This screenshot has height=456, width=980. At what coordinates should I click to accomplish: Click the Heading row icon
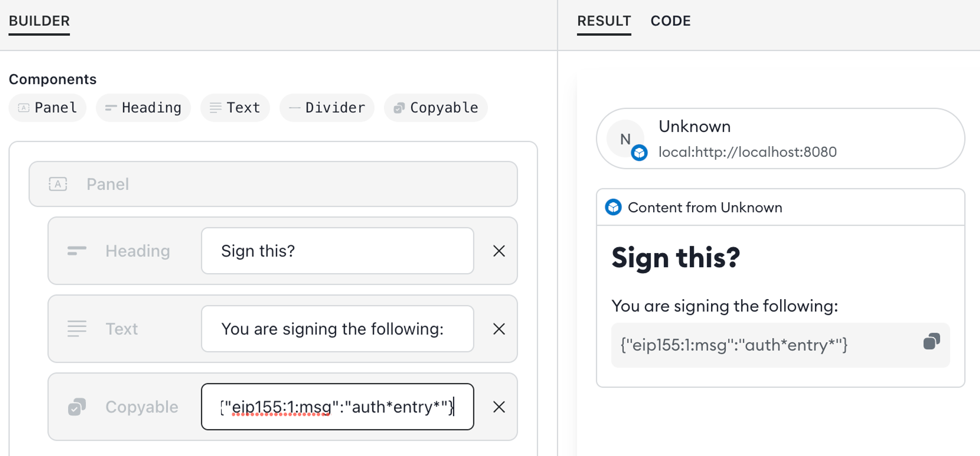pos(77,251)
